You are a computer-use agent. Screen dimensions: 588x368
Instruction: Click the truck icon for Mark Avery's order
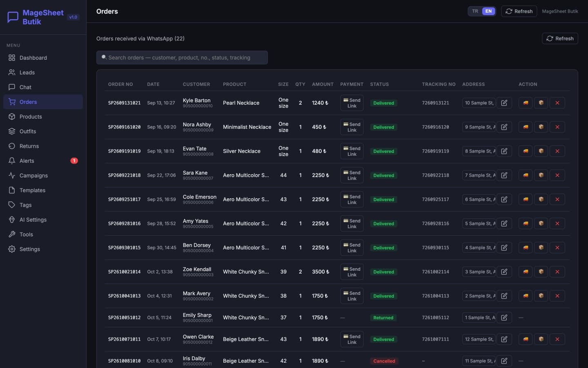click(526, 296)
